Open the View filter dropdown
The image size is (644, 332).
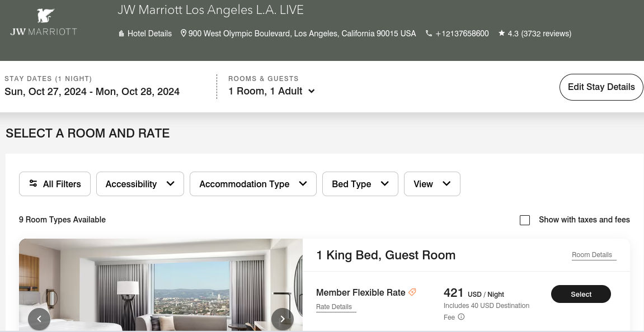432,184
